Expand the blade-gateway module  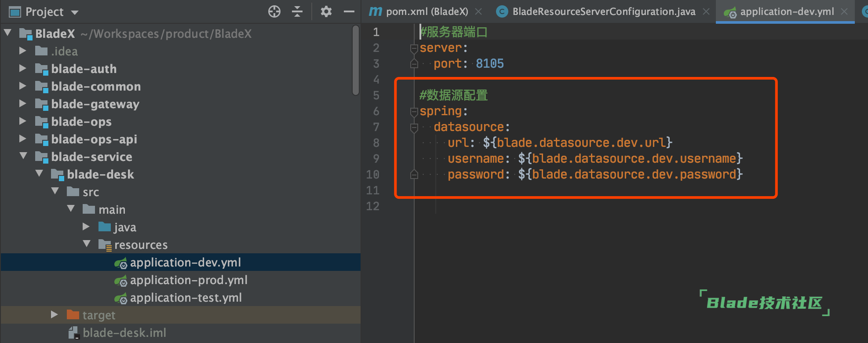click(x=23, y=103)
